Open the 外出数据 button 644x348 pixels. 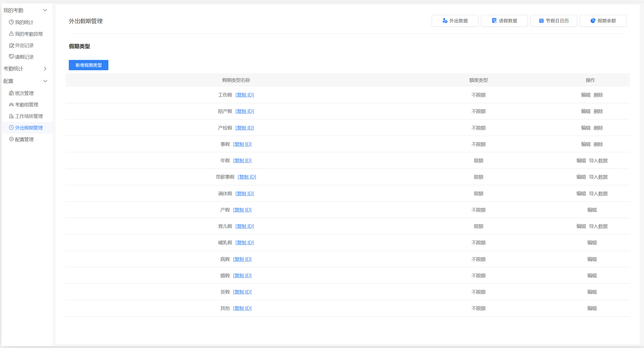[x=455, y=21]
